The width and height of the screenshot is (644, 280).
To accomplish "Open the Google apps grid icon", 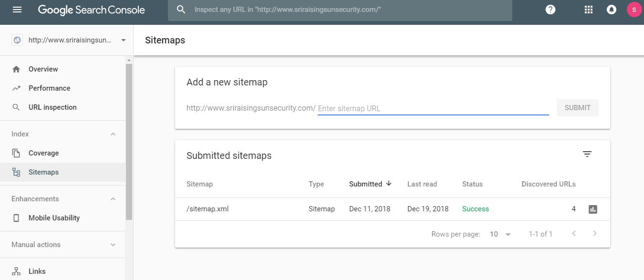I will [589, 9].
